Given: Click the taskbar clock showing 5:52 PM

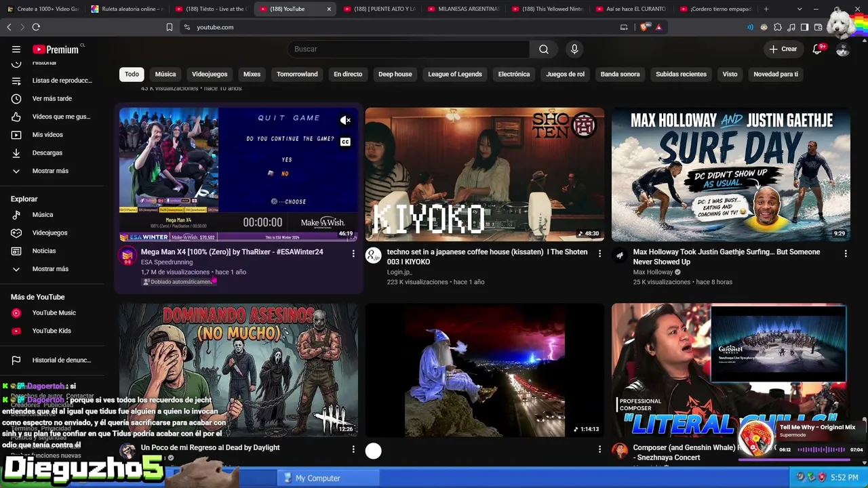Looking at the screenshot, I should pyautogui.click(x=844, y=478).
